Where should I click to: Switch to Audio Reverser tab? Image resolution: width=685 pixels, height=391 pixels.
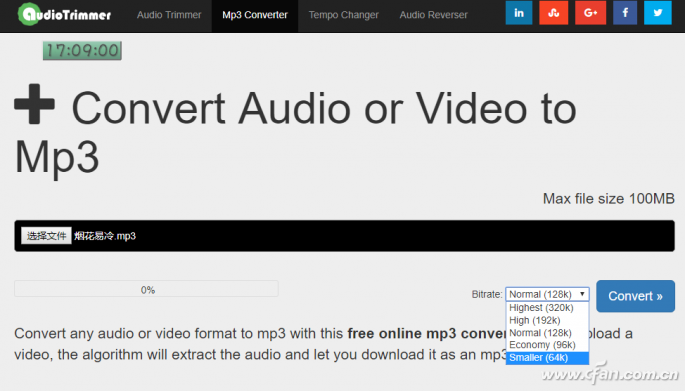pyautogui.click(x=433, y=15)
